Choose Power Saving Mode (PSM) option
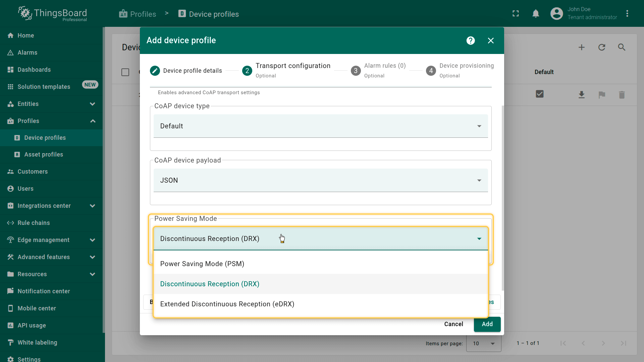 click(202, 264)
